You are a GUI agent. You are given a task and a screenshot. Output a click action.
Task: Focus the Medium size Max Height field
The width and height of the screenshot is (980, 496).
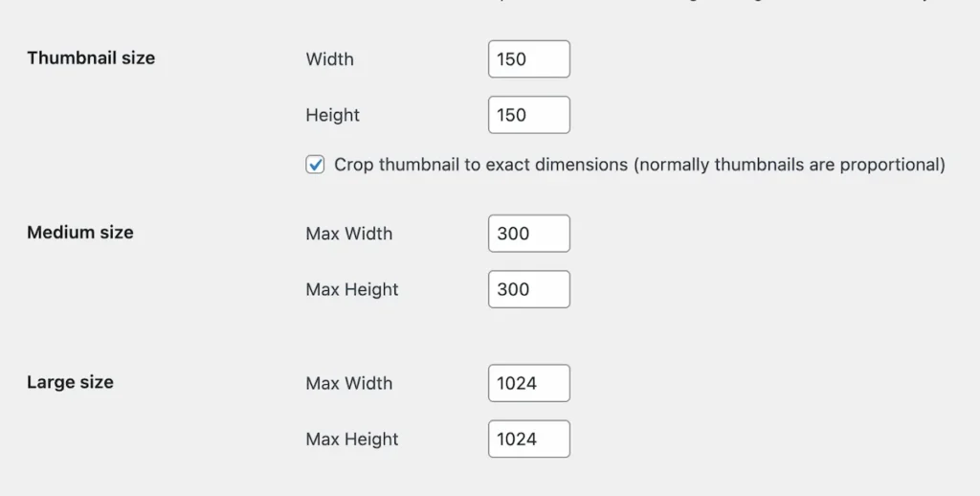(x=528, y=289)
